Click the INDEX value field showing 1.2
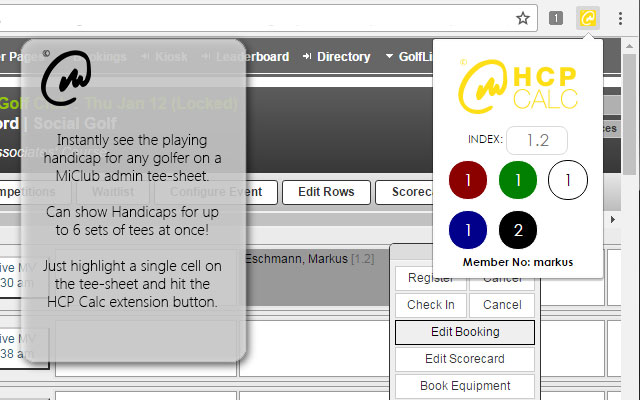640x400 pixels. click(537, 140)
